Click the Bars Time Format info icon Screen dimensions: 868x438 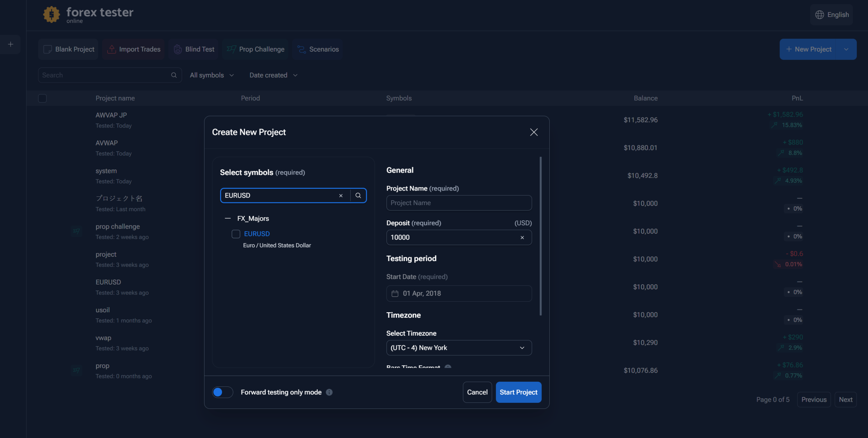[x=448, y=366]
